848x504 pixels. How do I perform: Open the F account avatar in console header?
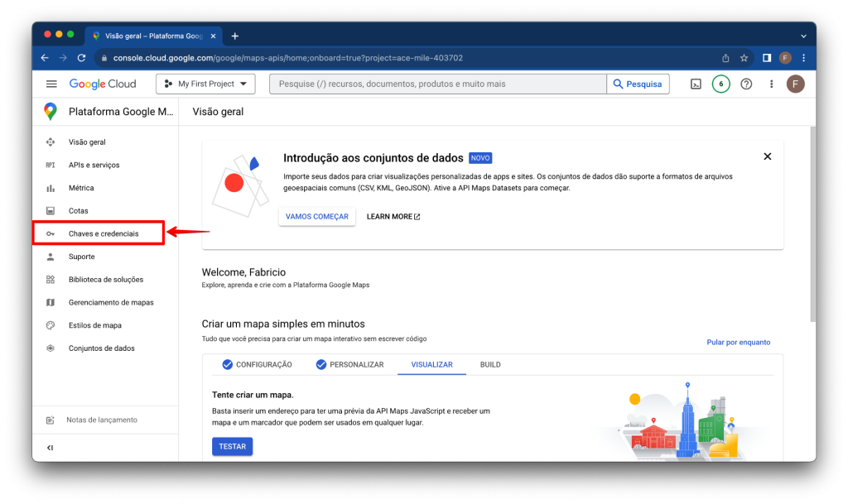pos(796,84)
